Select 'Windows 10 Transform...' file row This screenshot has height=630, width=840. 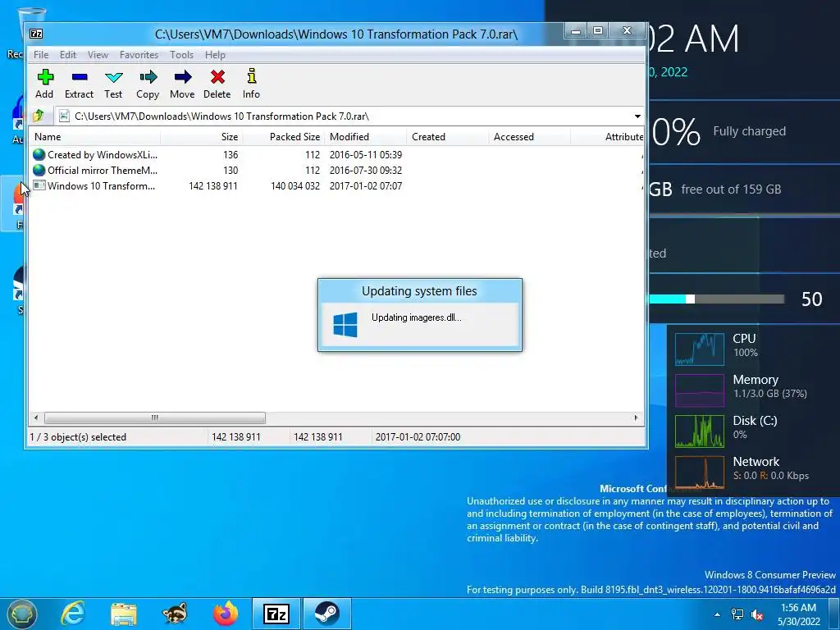pyautogui.click(x=337, y=186)
